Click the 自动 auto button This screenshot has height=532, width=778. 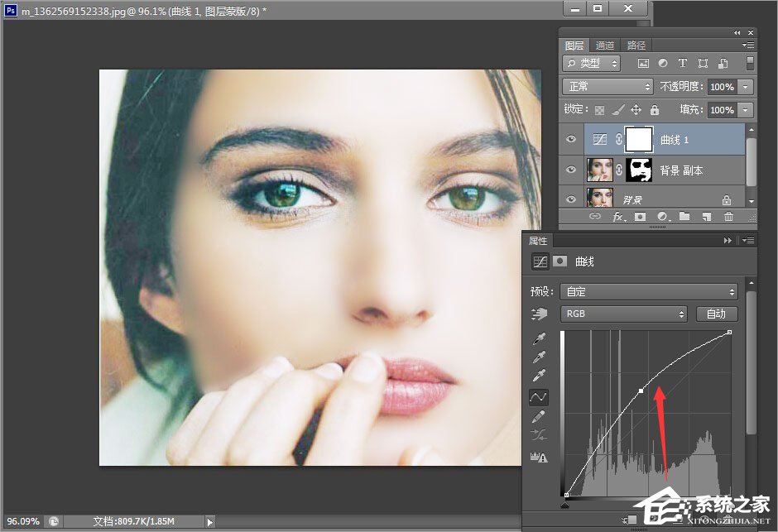pyautogui.click(x=716, y=314)
